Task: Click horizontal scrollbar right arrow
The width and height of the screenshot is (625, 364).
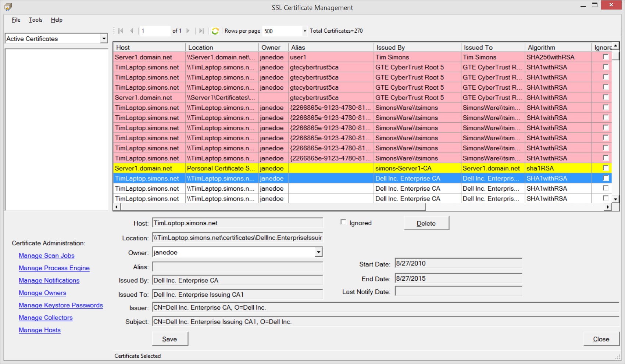Action: [608, 207]
